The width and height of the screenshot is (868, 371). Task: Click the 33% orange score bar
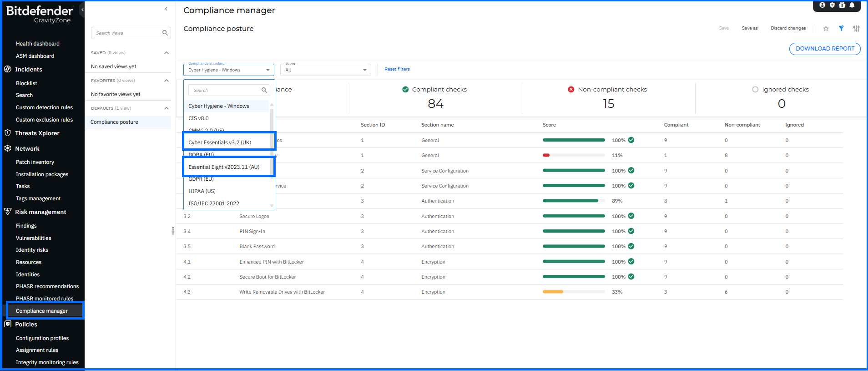(553, 292)
